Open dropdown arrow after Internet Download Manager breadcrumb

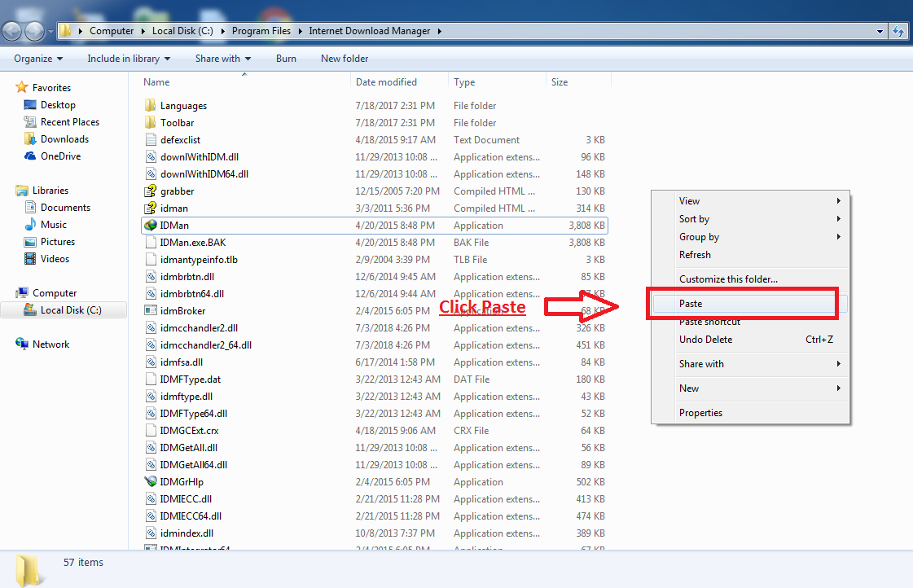(x=439, y=31)
